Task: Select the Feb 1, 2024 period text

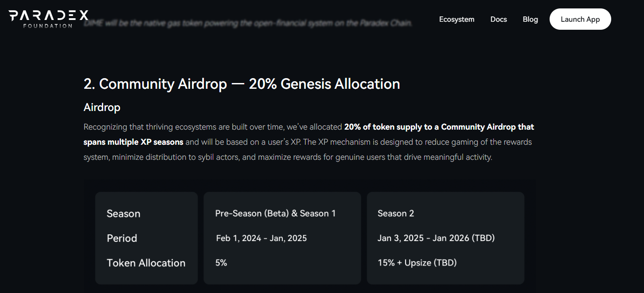Action: point(262,238)
